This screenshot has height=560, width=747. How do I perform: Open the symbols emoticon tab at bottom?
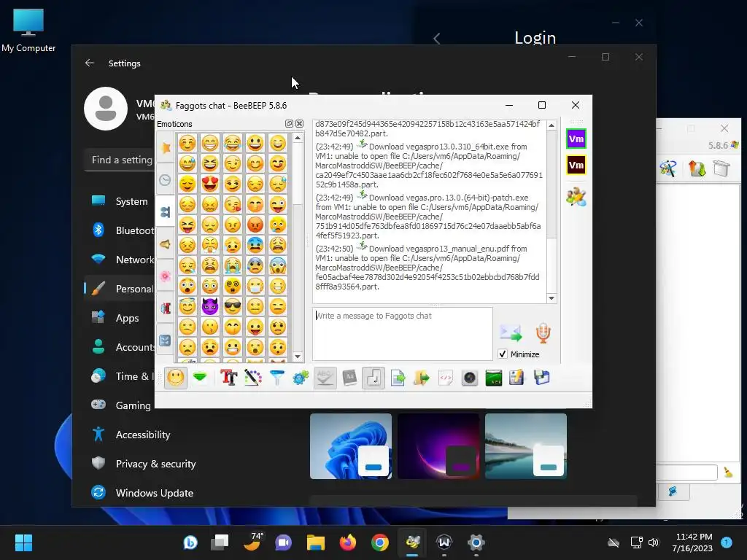pos(166,340)
